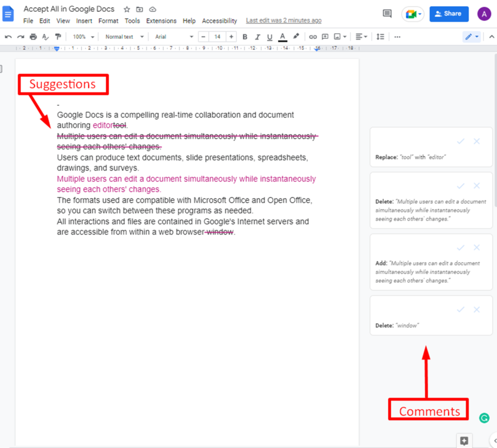
Task: Click the Move to folder icon
Action: [x=139, y=10]
